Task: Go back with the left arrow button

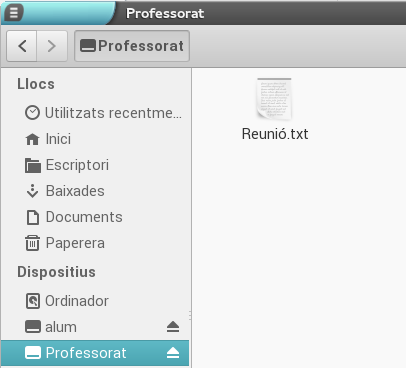Action: 22,46
